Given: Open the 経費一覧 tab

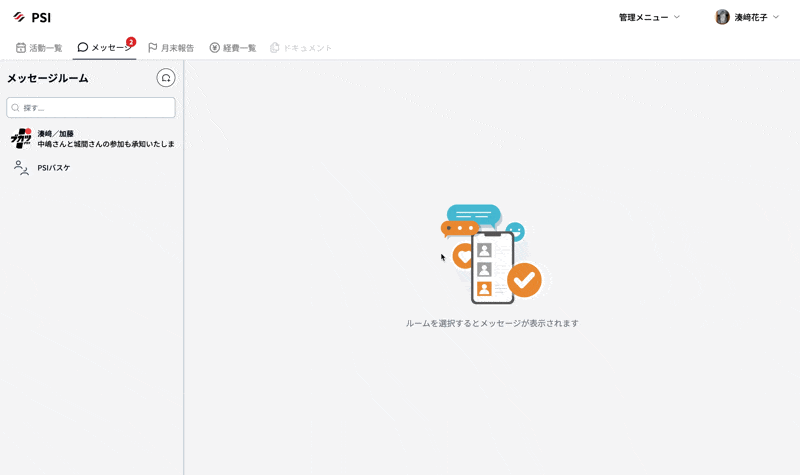Looking at the screenshot, I should pos(233,48).
